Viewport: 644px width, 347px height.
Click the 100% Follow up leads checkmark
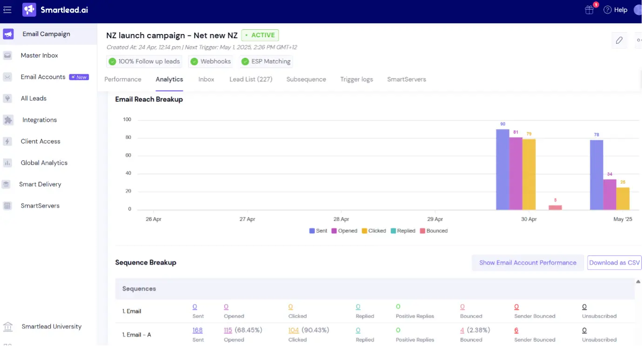click(112, 61)
